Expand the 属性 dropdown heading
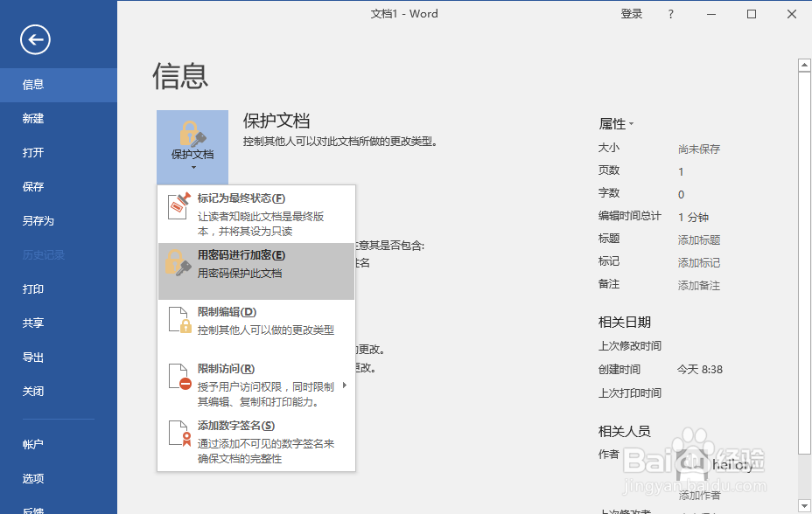Image resolution: width=812 pixels, height=514 pixels. (616, 124)
